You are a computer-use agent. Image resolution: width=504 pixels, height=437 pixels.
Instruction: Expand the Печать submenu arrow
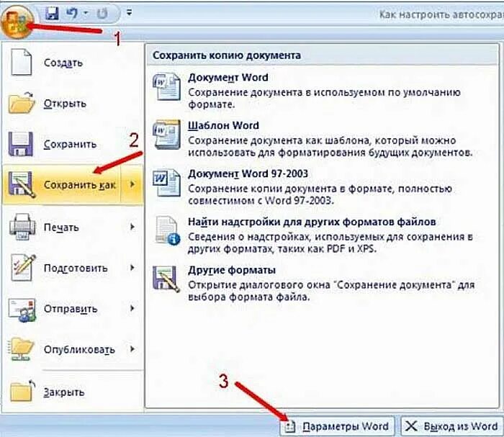(132, 227)
